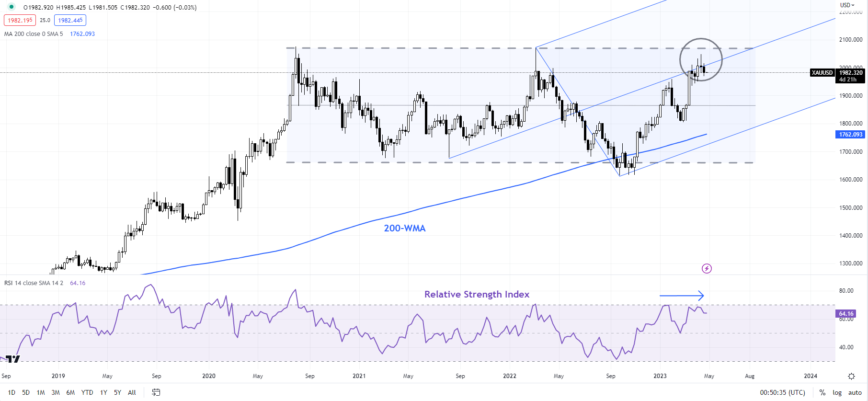This screenshot has width=868, height=401.
Task: Click the green market status dot
Action: tap(11, 7)
